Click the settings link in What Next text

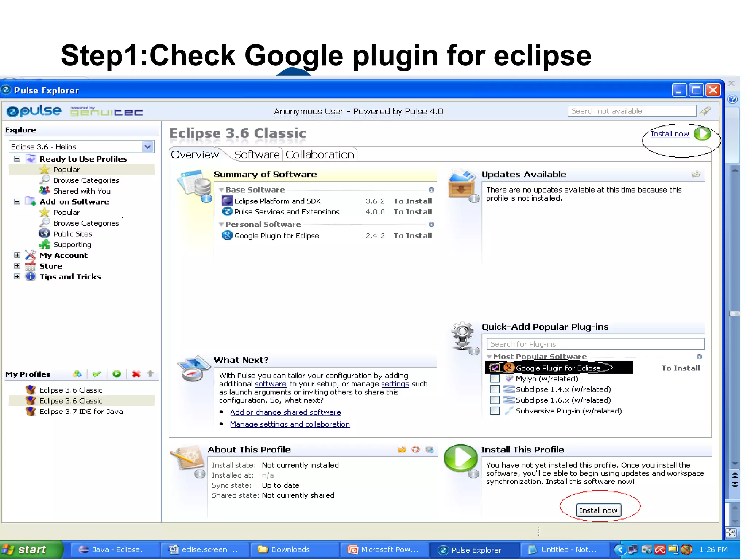(x=395, y=384)
